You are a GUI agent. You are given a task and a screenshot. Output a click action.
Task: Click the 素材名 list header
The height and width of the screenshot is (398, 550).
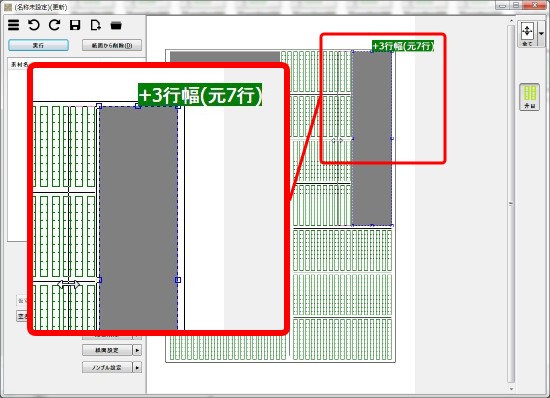19,65
